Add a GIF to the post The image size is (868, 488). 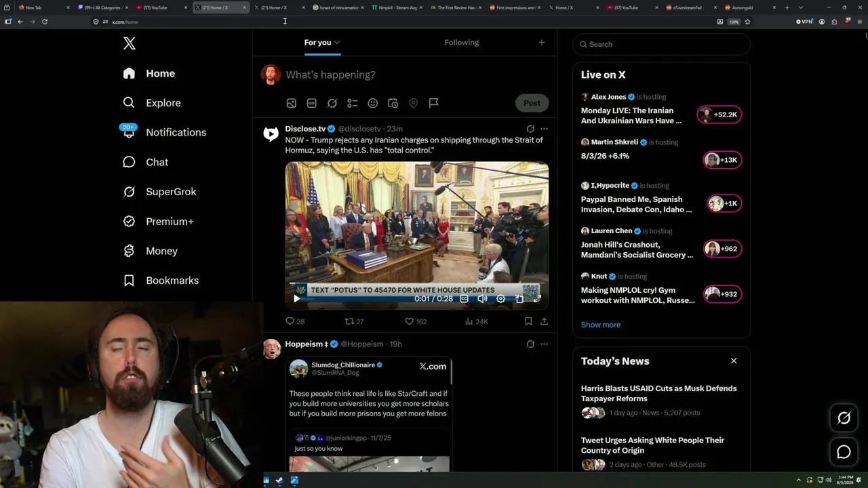tap(311, 103)
